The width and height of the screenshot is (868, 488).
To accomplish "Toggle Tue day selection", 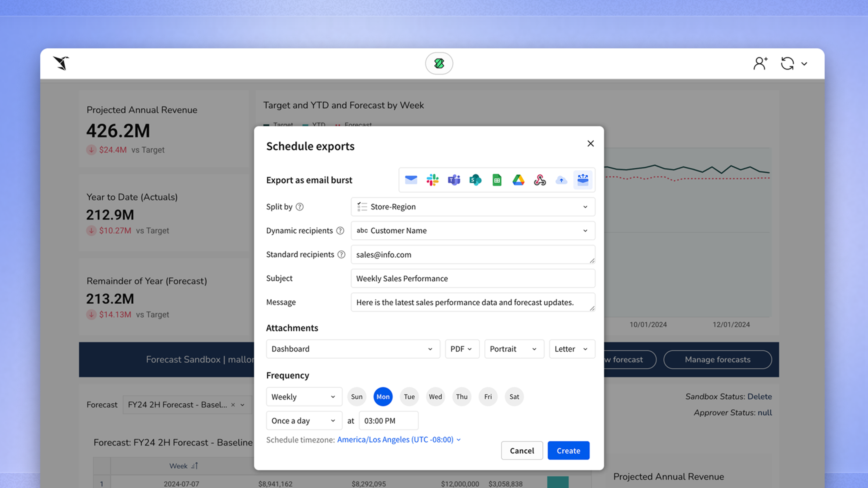I will [409, 397].
